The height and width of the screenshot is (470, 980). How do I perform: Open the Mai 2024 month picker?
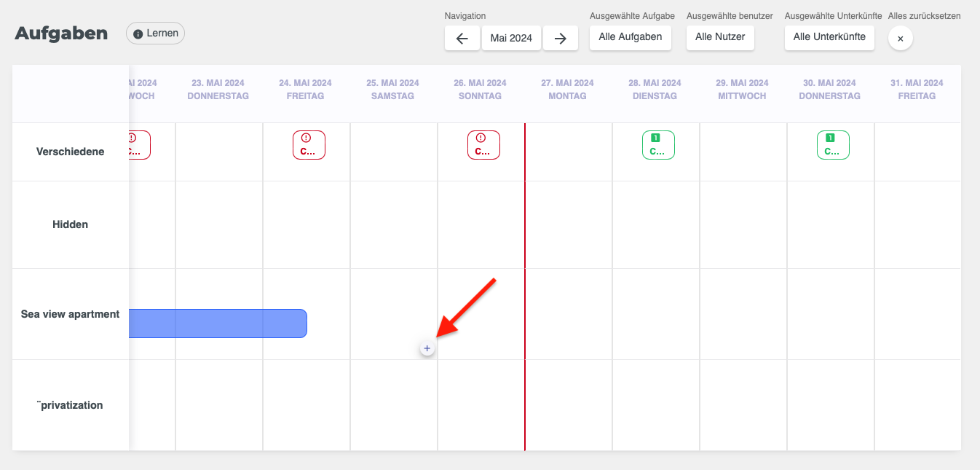511,39
